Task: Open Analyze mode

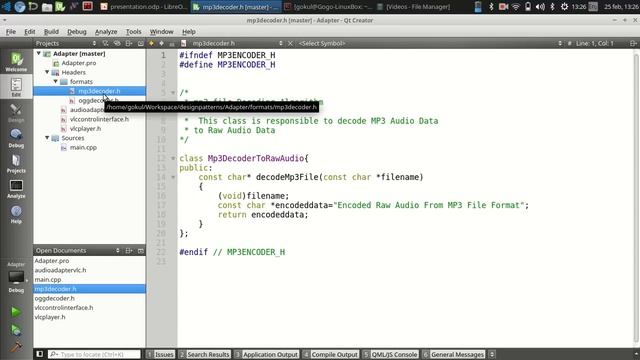Action: 16,189
